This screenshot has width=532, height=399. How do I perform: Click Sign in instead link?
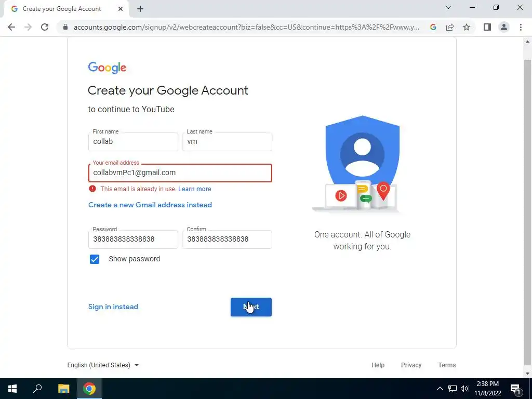click(x=113, y=307)
